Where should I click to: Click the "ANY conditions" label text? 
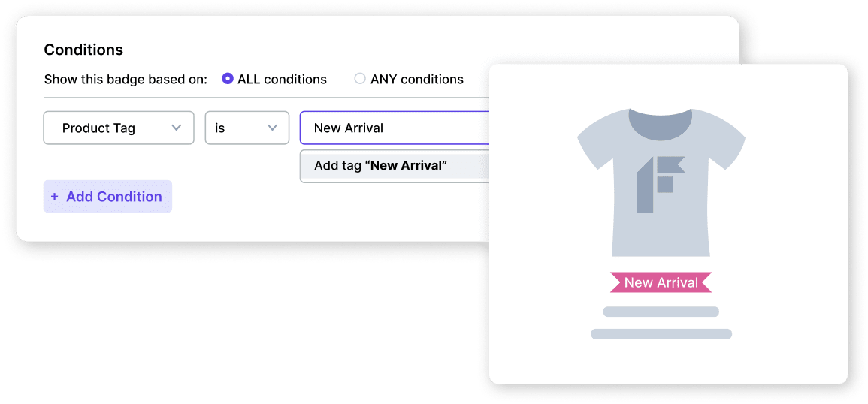coord(417,80)
